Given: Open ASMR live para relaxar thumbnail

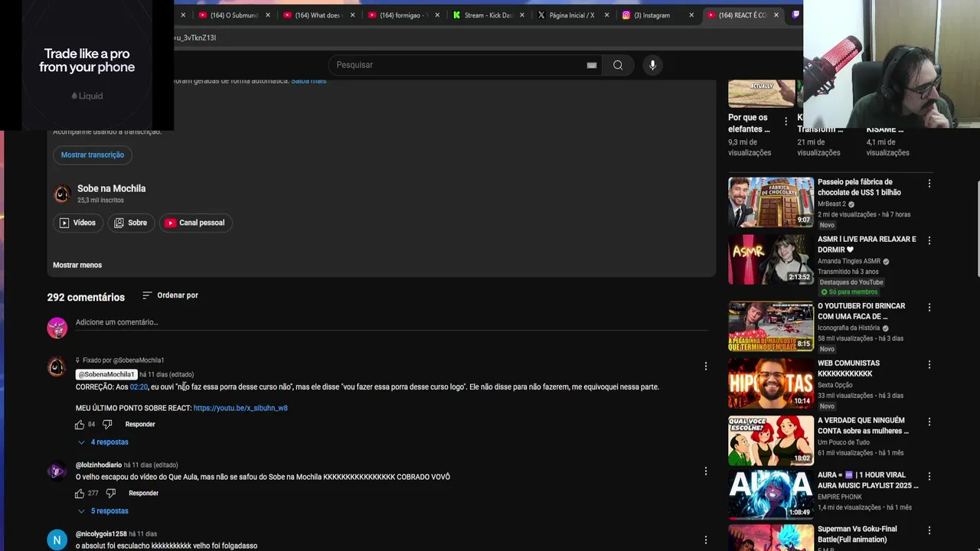Looking at the screenshot, I should (771, 259).
